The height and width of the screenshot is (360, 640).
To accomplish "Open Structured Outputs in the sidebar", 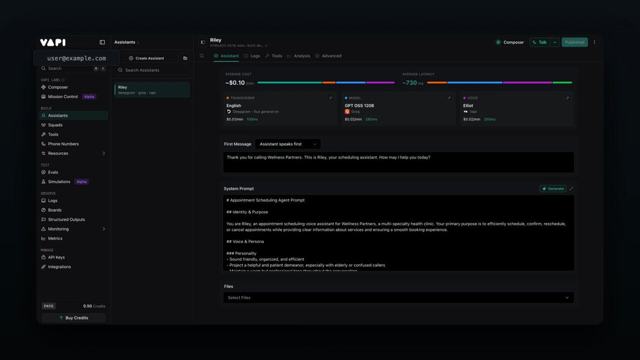I will [67, 220].
